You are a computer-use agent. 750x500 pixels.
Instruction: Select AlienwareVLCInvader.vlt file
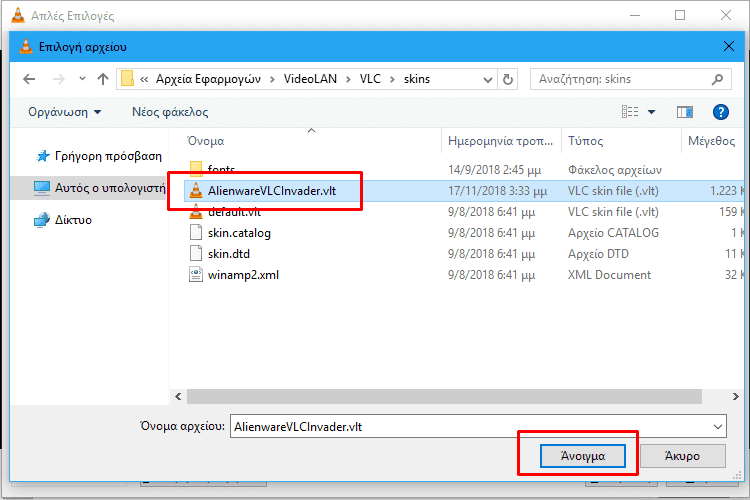272,191
